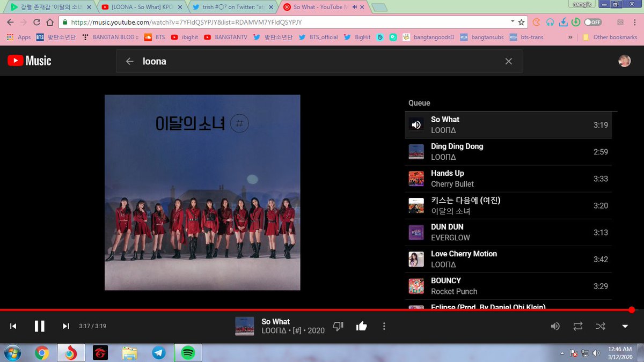Dislike the current song

point(338,326)
